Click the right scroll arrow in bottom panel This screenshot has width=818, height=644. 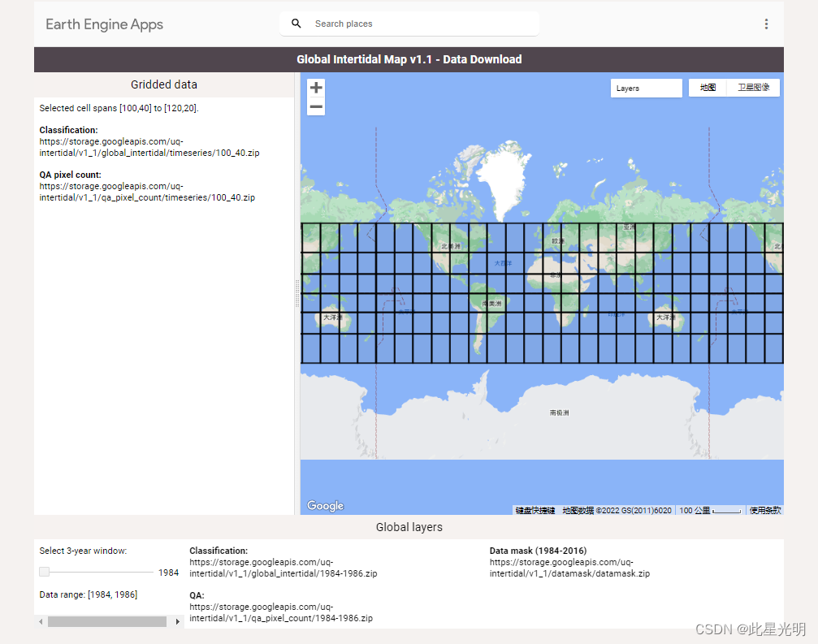pyautogui.click(x=177, y=621)
